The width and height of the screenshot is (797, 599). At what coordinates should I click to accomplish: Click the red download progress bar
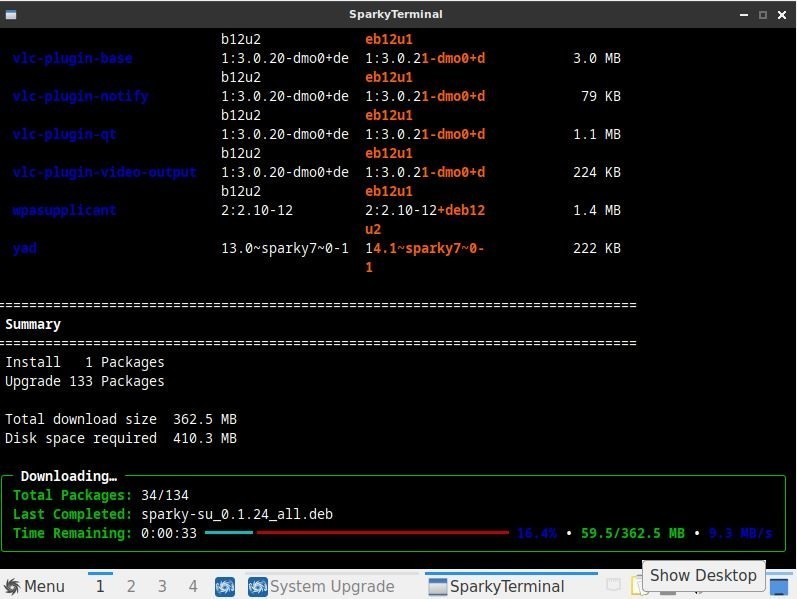tap(382, 533)
